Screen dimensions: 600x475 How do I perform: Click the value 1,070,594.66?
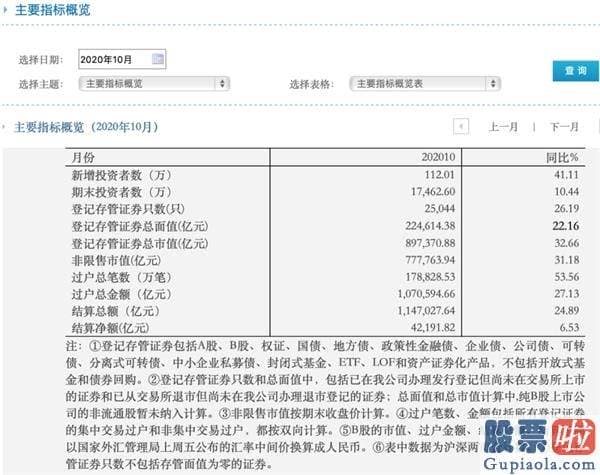[426, 294]
